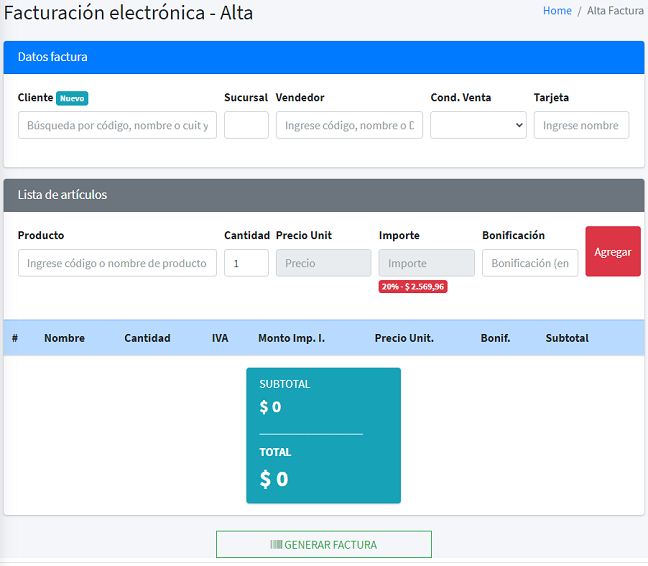This screenshot has height=566, width=648.
Task: Focus the Cliente search field
Action: point(117,125)
